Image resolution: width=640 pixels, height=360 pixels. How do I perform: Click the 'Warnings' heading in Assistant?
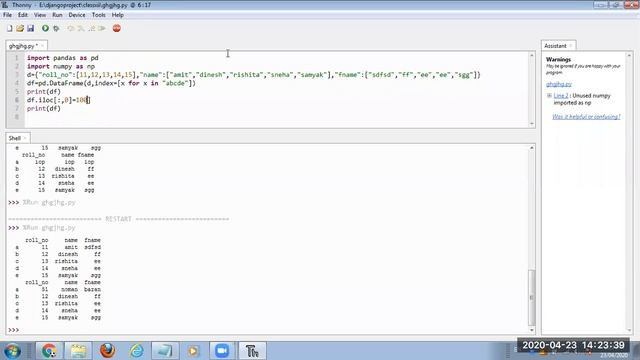558,60
